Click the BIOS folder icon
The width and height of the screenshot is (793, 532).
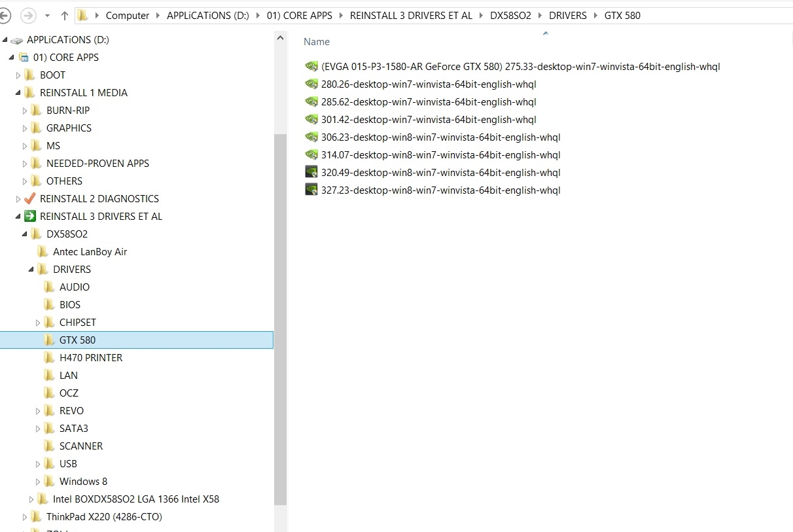tap(50, 305)
